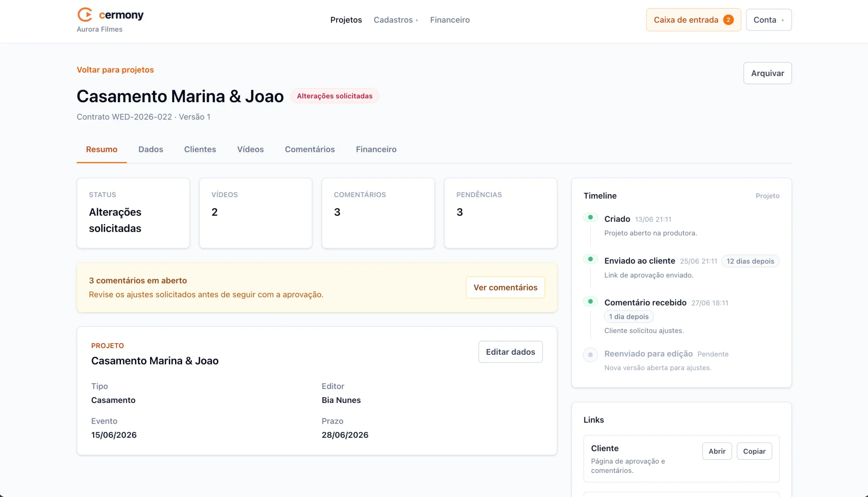This screenshot has height=497, width=868.
Task: Go to Projetos in the top navigation
Action: [346, 20]
